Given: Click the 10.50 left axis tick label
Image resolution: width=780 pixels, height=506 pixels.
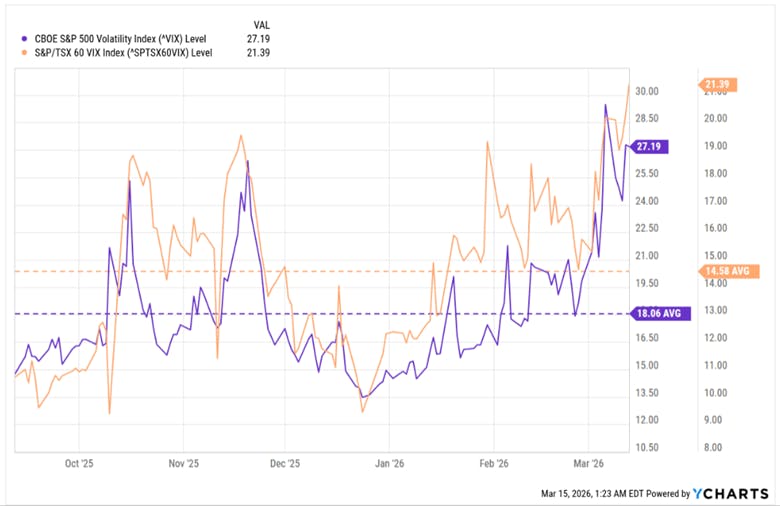Looking at the screenshot, I should (647, 447).
